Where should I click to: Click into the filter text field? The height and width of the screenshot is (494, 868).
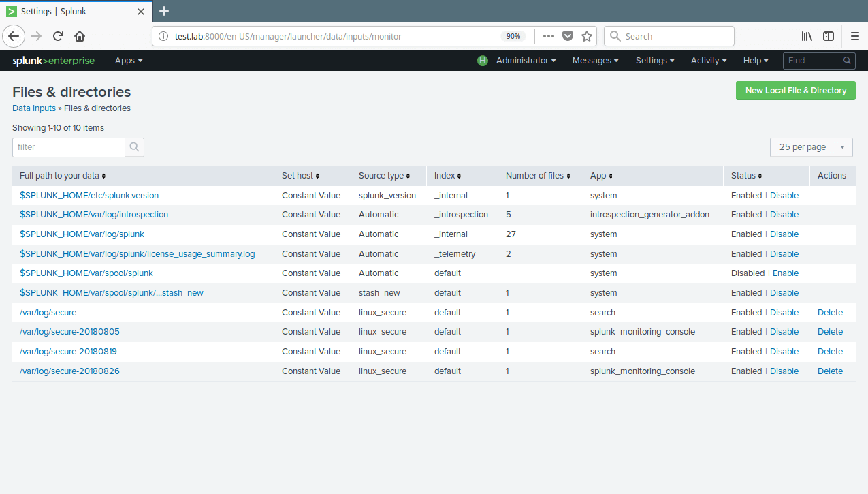point(69,147)
